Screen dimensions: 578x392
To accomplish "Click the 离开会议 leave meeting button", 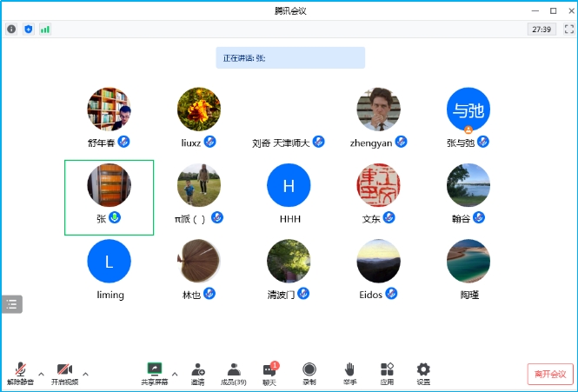I will coord(549,374).
